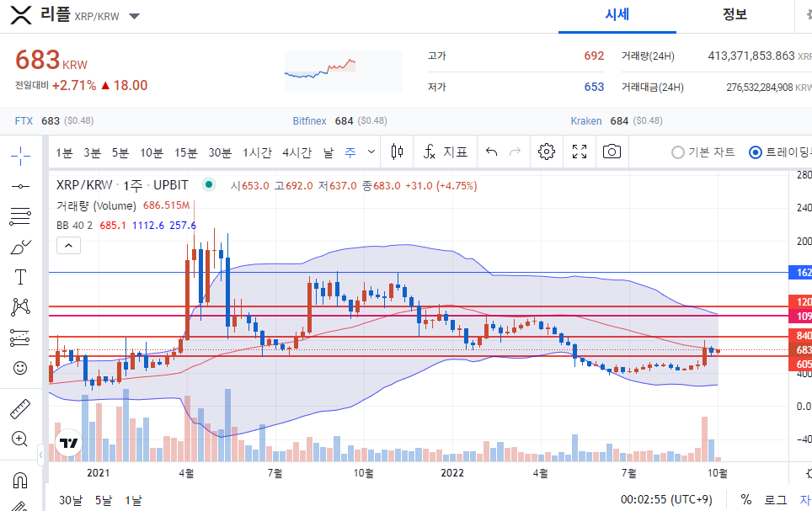Click the Bitfinex exchange link
The image size is (812, 511).
click(310, 121)
